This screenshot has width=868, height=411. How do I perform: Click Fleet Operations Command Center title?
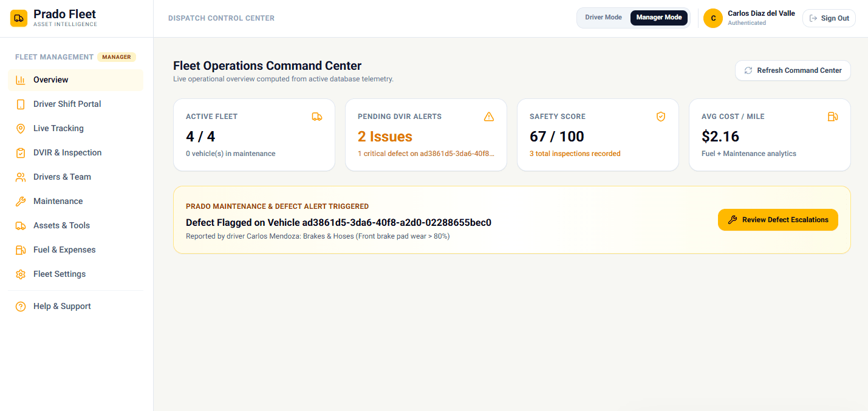pos(267,66)
